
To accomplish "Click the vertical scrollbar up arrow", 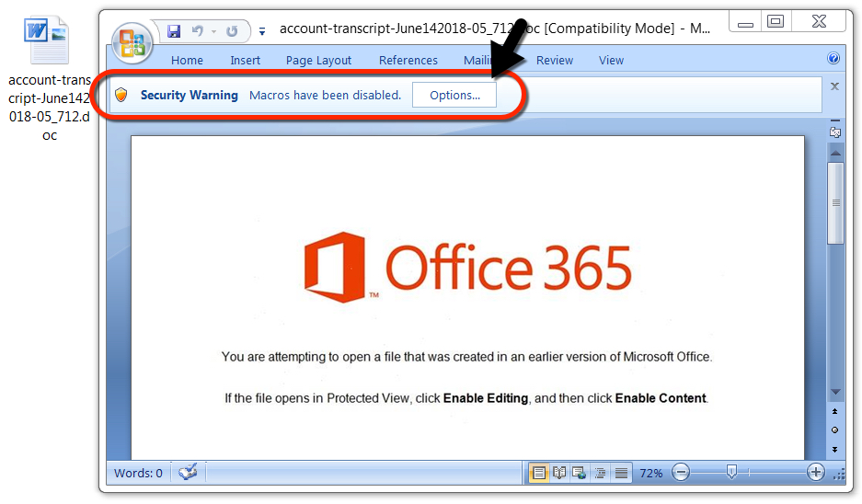I will (x=835, y=153).
